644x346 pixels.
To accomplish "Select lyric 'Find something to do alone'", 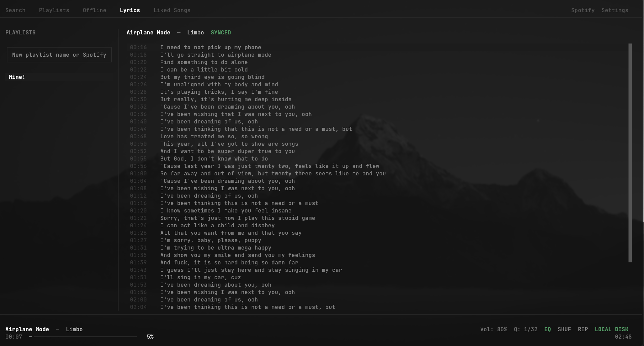I will 204,62.
